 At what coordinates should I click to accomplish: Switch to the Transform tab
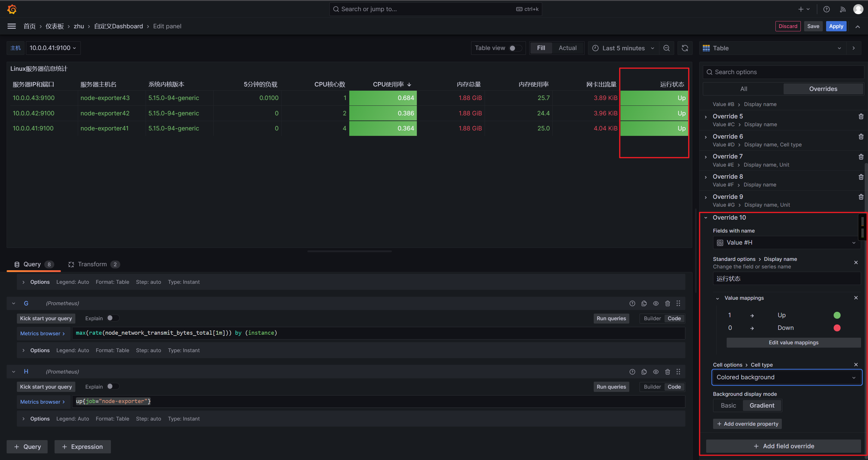pos(92,264)
